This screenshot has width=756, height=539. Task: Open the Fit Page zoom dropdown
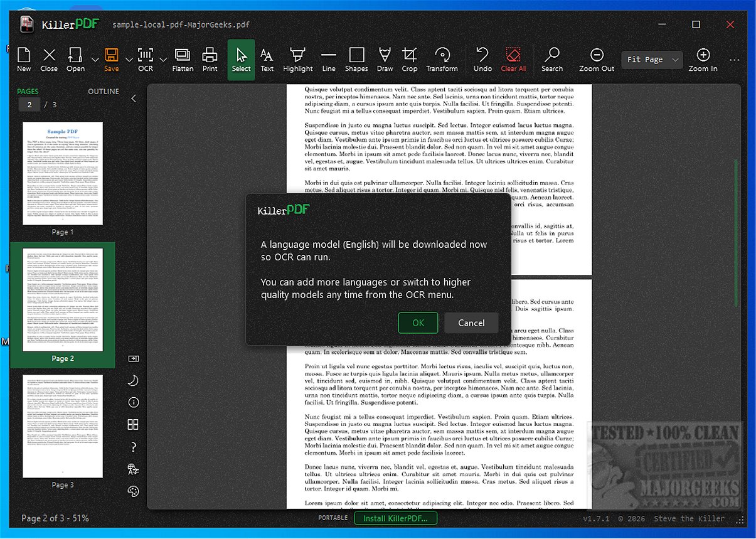click(652, 60)
